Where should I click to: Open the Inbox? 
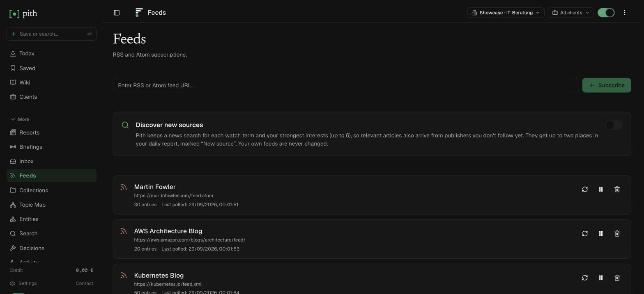pos(51,161)
